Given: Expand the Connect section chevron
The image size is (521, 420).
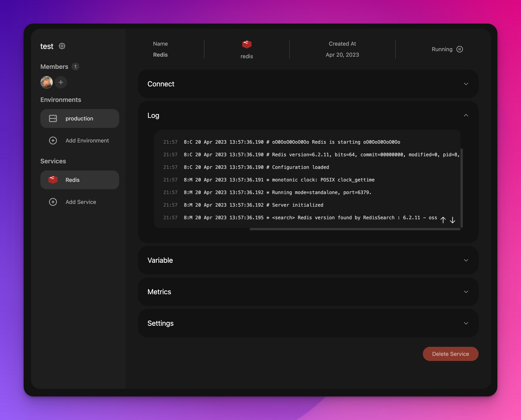Looking at the screenshot, I should point(466,84).
